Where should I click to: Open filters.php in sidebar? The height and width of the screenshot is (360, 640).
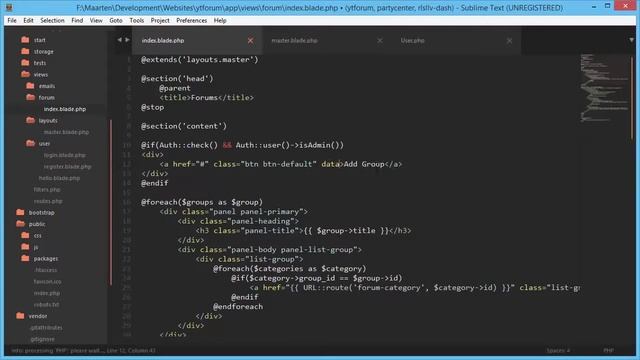coord(47,189)
